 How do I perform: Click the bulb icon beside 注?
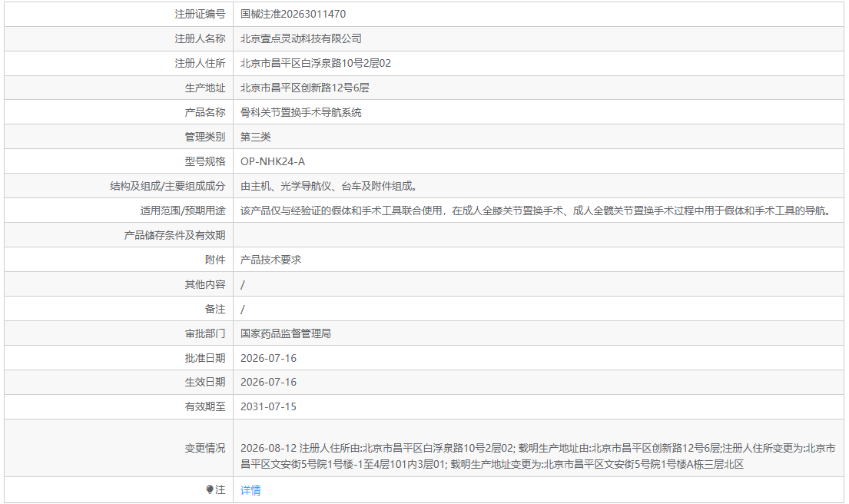(x=210, y=489)
